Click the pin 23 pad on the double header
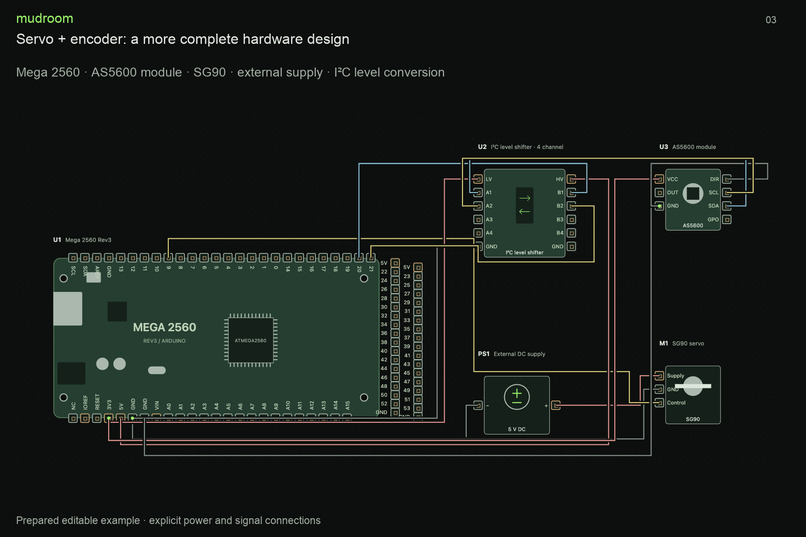The width and height of the screenshot is (806, 537). click(x=418, y=276)
